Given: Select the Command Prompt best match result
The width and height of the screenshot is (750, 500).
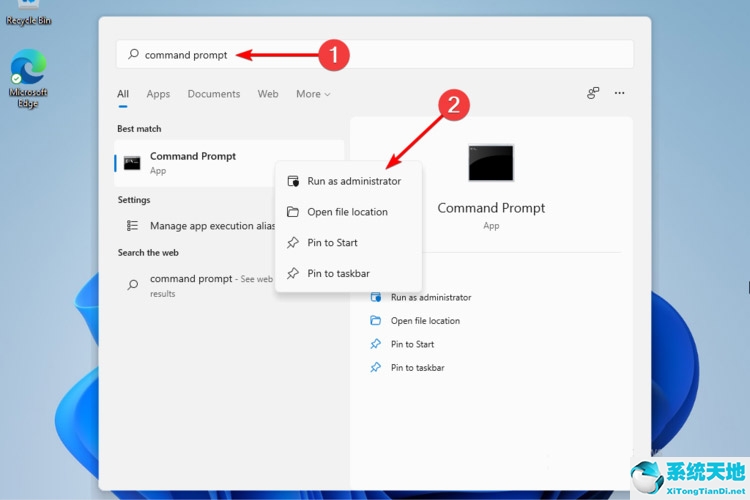Looking at the screenshot, I should click(192, 163).
